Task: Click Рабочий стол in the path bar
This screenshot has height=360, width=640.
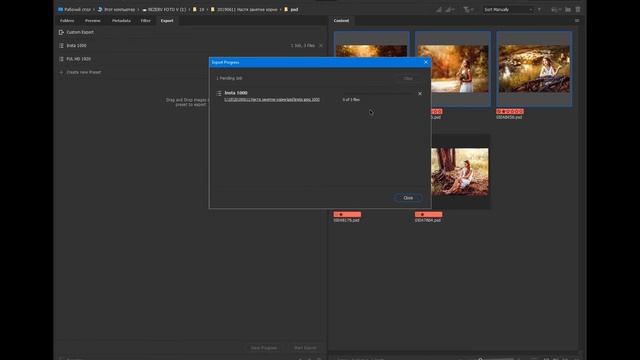Action: [78, 9]
